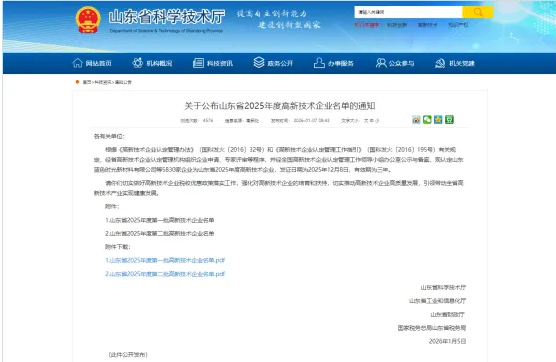Click the 附件下载: label

(118, 247)
